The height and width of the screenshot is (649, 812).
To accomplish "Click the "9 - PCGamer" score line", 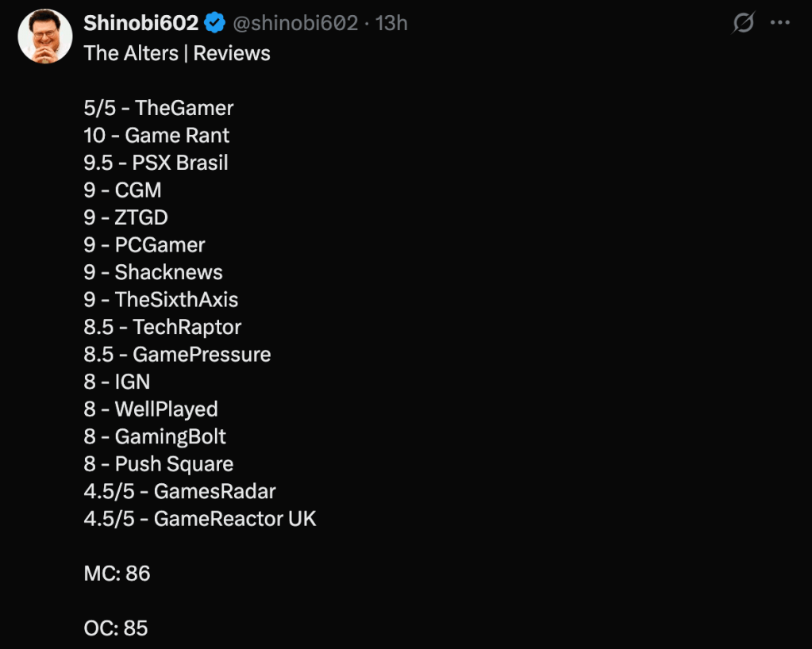I will [144, 245].
